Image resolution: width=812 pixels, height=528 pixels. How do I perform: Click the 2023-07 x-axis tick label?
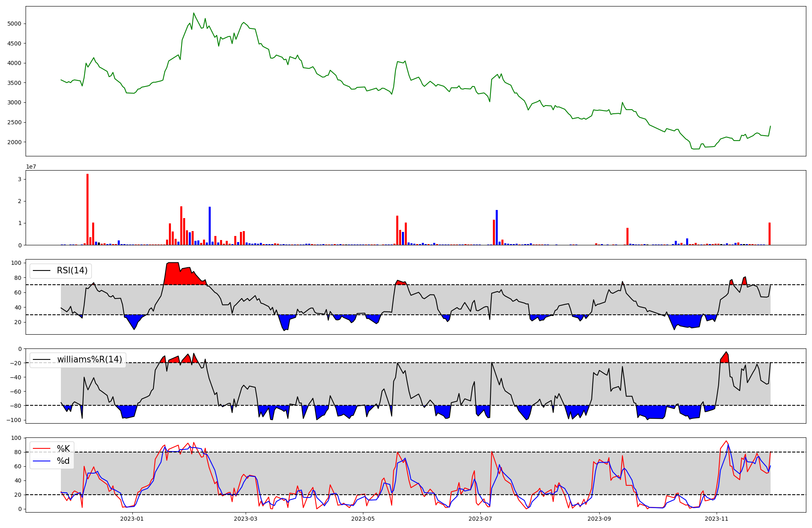click(x=480, y=519)
